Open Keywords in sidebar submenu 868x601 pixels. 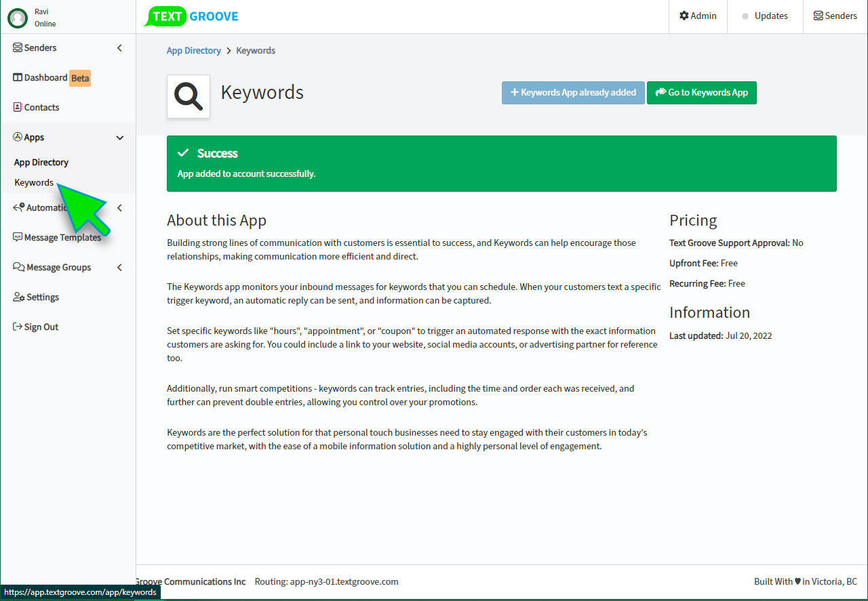tap(34, 183)
